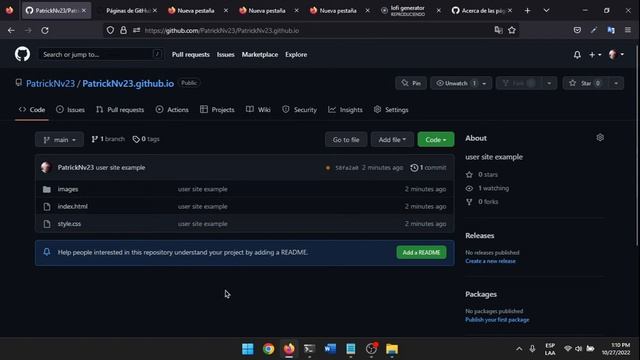This screenshot has height=360, width=640.
Task: Open the repository Settings tab
Action: pos(391,109)
